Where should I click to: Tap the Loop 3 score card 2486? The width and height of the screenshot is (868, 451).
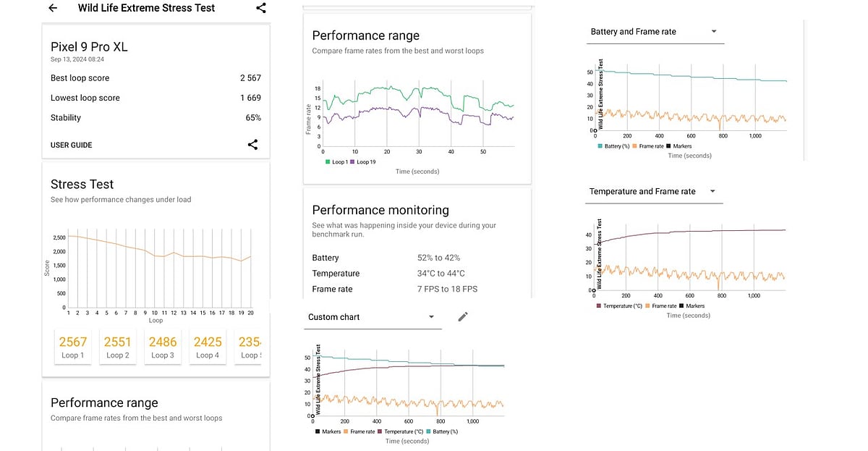click(x=162, y=347)
